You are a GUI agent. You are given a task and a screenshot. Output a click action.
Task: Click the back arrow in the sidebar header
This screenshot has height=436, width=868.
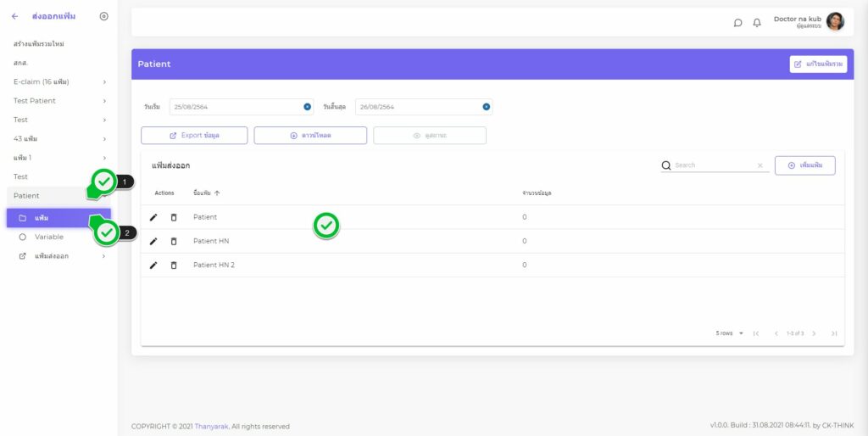[x=14, y=16]
